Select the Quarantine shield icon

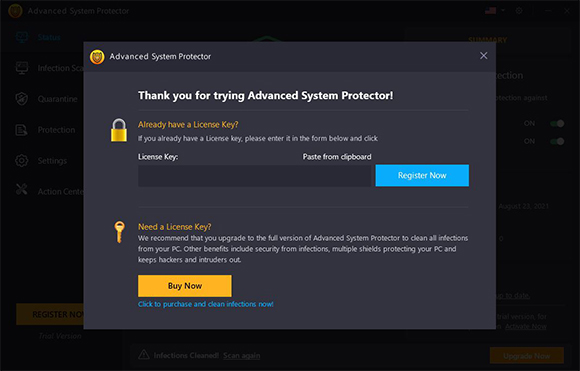pyautogui.click(x=21, y=99)
